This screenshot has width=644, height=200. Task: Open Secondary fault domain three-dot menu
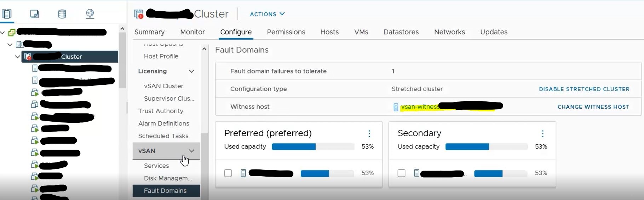pyautogui.click(x=542, y=133)
